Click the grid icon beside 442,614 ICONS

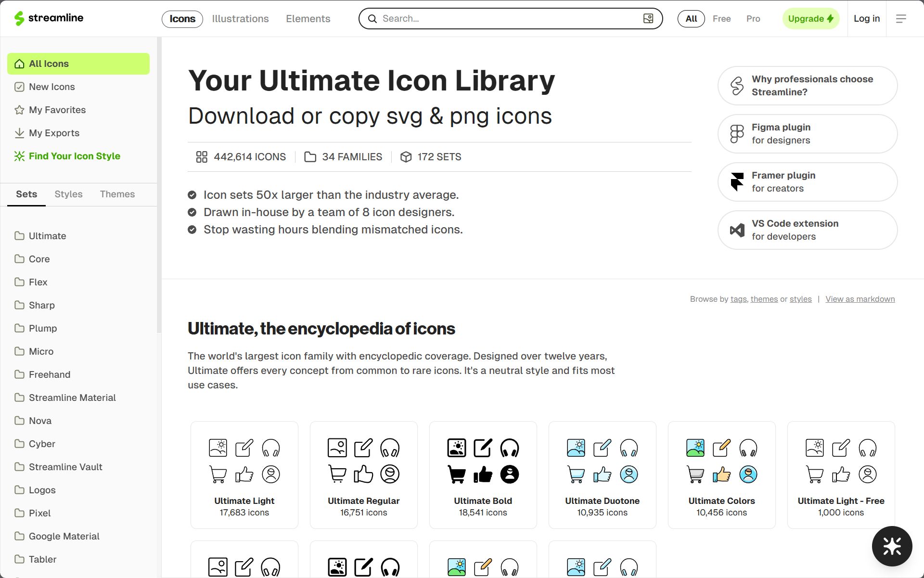[202, 157]
